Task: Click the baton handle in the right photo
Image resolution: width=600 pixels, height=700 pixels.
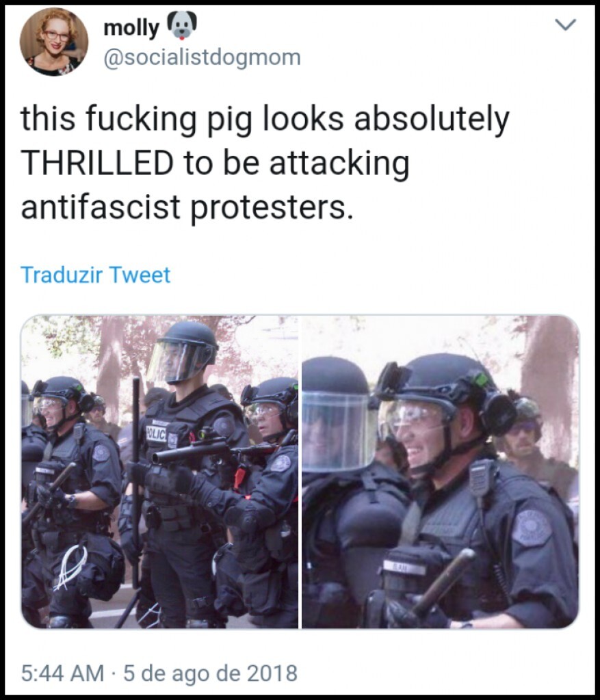Action: (443, 581)
